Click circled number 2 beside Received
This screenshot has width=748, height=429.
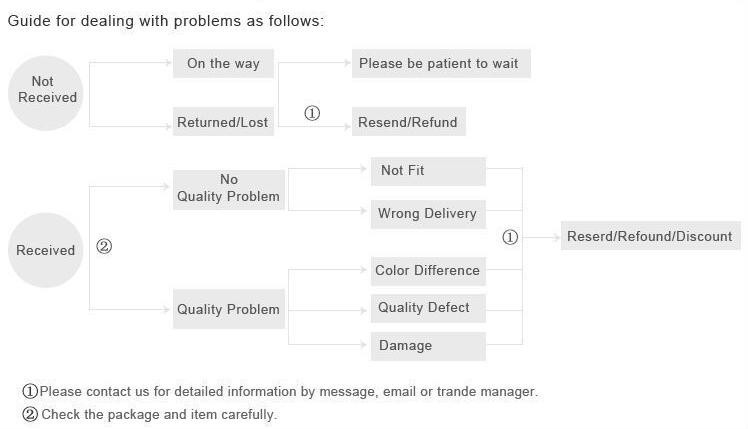coord(104,246)
